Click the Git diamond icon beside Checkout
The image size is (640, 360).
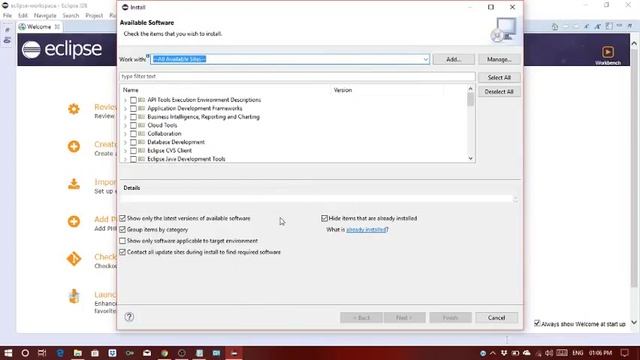[74, 259]
